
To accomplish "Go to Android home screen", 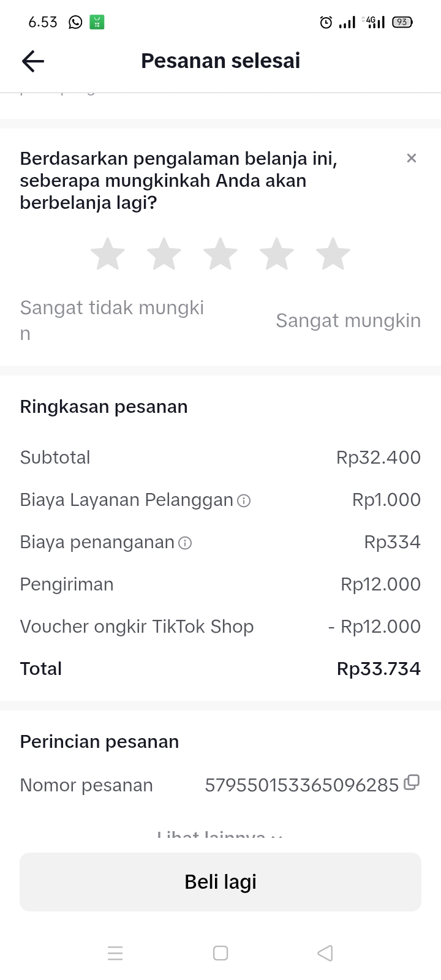I will point(221,953).
